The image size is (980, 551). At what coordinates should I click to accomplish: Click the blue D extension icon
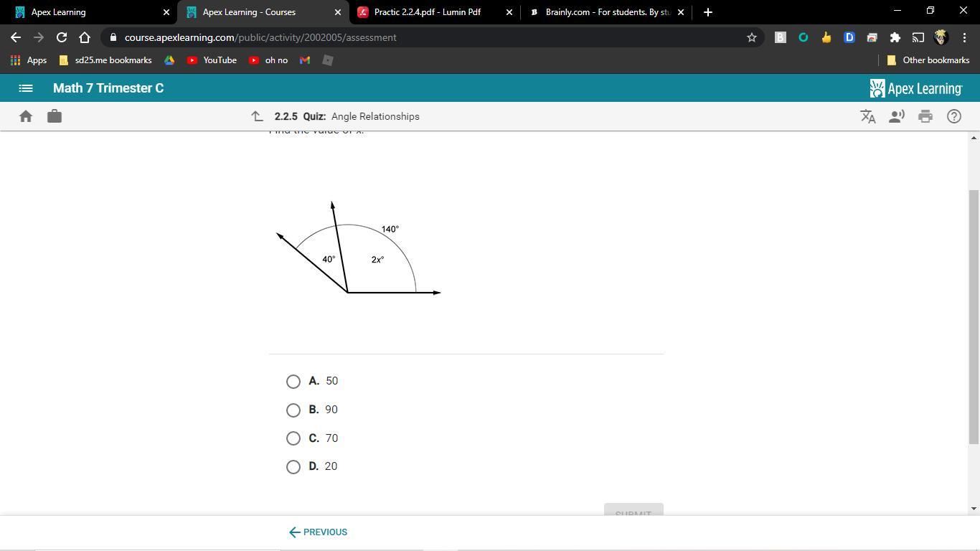(849, 37)
